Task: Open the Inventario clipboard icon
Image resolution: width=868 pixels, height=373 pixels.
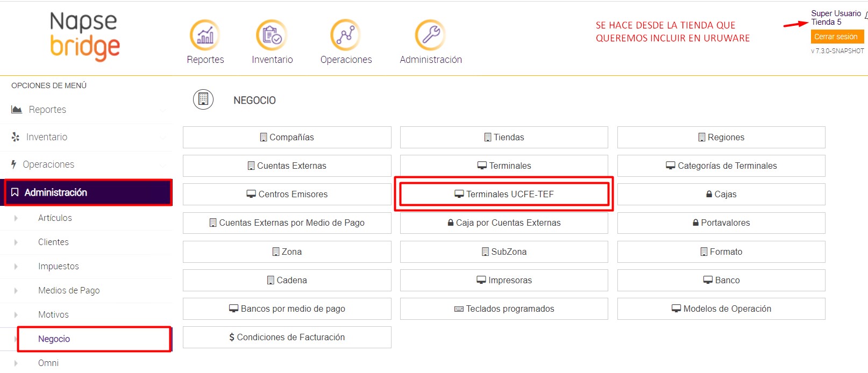Action: coord(272,35)
